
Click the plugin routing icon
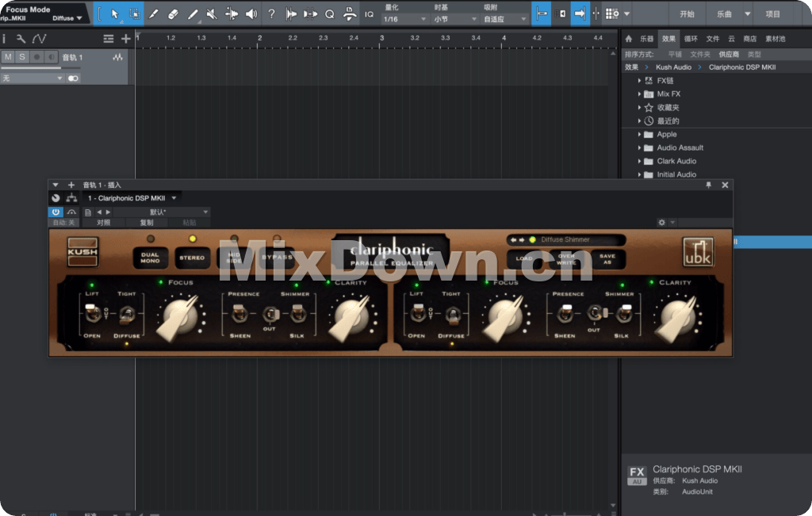click(x=71, y=198)
